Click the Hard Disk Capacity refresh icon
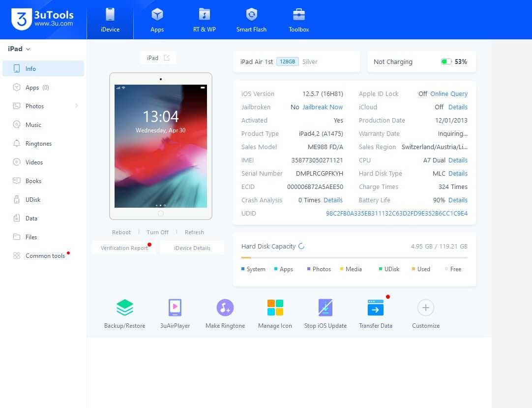Viewport: 532px width, 408px height. (301, 246)
